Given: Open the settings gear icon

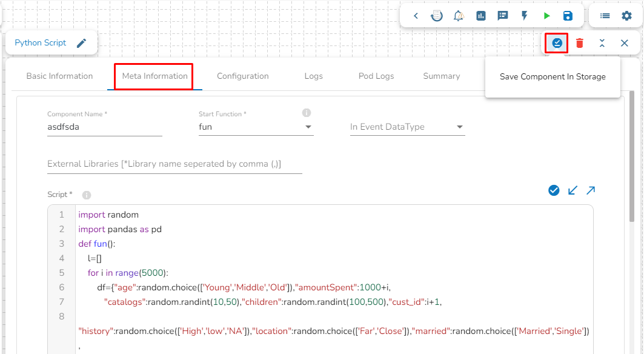Looking at the screenshot, I should pos(627,16).
